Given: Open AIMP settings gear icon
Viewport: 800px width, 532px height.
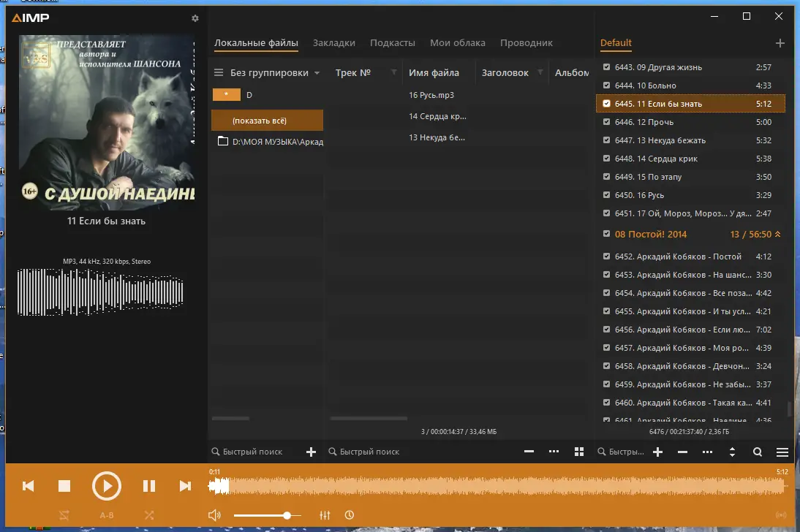Looking at the screenshot, I should coord(195,18).
